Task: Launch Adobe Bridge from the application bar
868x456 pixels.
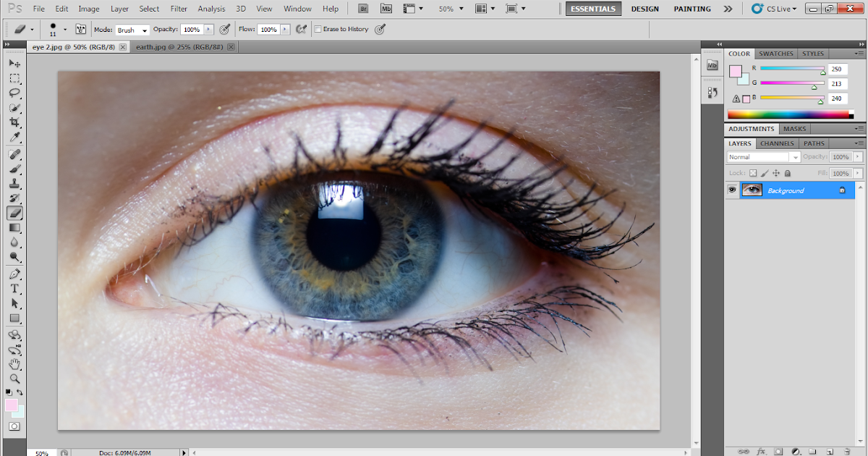Action: (363, 9)
